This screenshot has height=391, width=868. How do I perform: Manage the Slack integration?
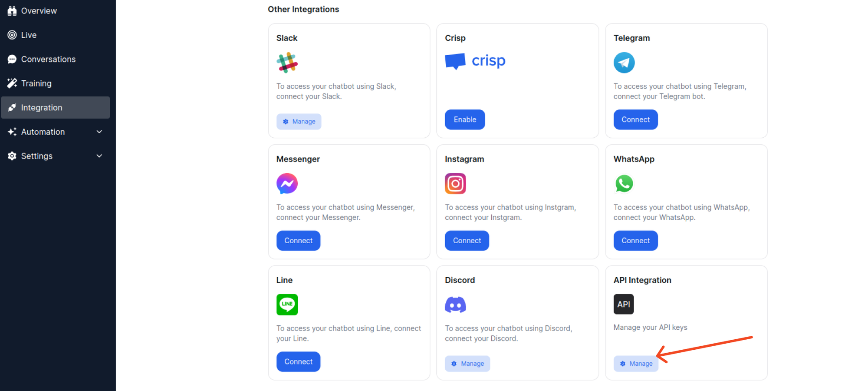point(299,121)
